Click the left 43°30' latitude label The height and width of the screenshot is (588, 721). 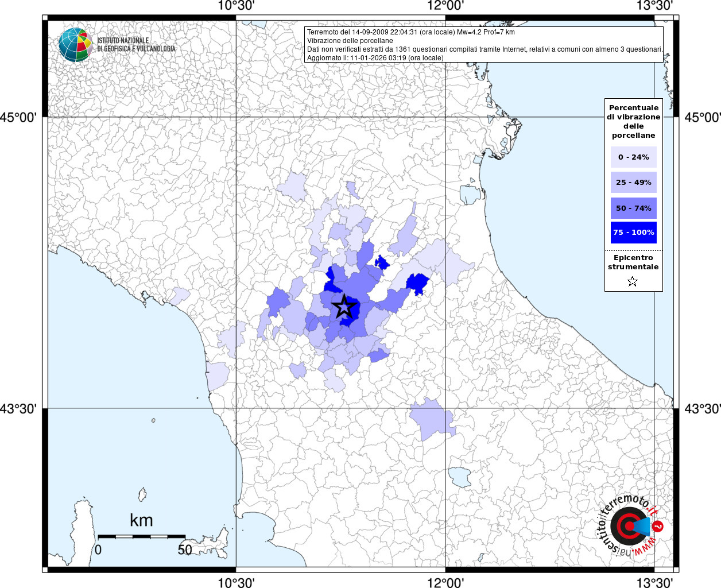(18, 409)
